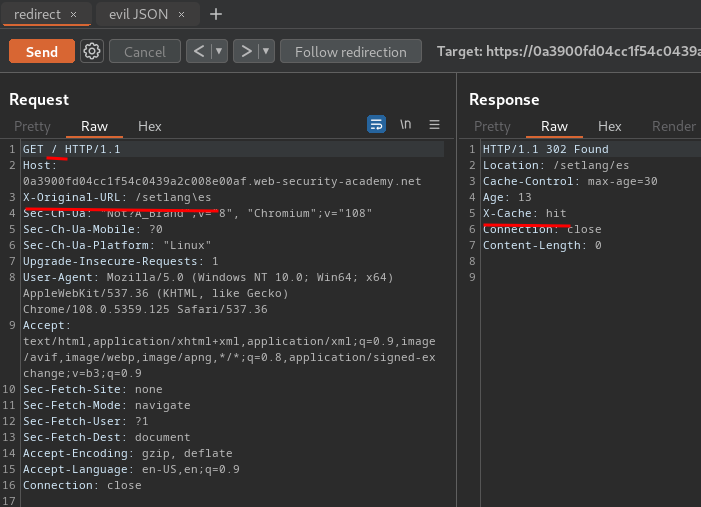
Task: Click the Sec-Fetch-User: ?1 line
Action: pyautogui.click(x=86, y=421)
